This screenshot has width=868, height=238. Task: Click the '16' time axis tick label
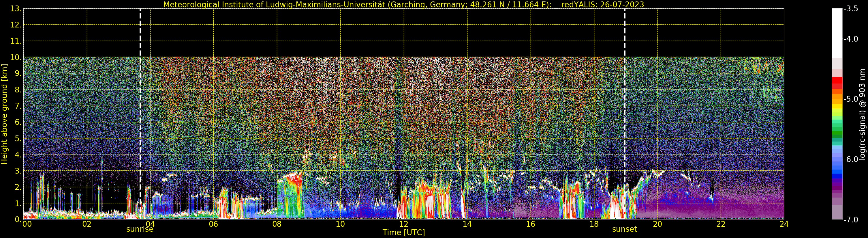531,224
